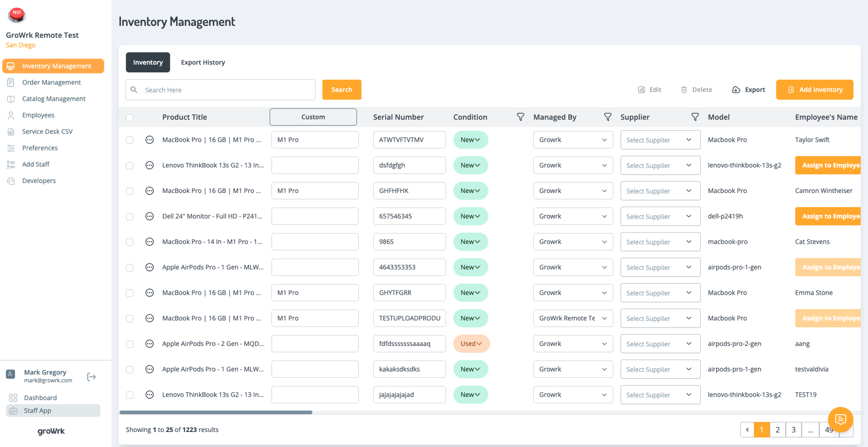Check the checkbox for the Lenovo ThinkBook row

pos(130,165)
